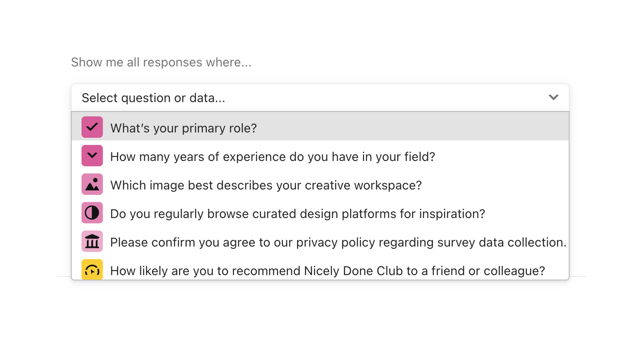Viewport: 644px width, 346px height.
Task: Click the yellow NPS gauge icon
Action: point(92,269)
